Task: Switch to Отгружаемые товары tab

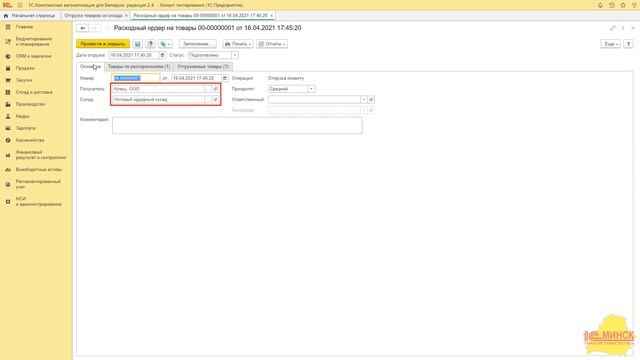Action: coord(203,67)
